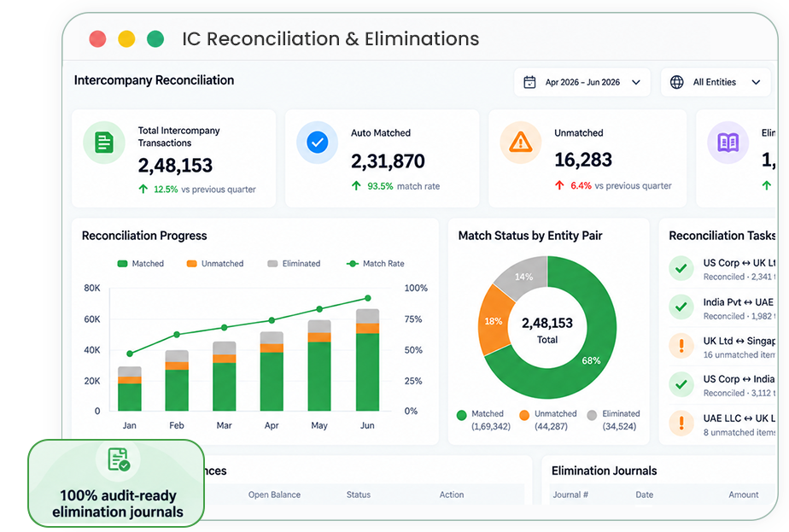Click green check icon for India Pvt ↔ UAE task
This screenshot has width=789, height=532.
tap(681, 307)
